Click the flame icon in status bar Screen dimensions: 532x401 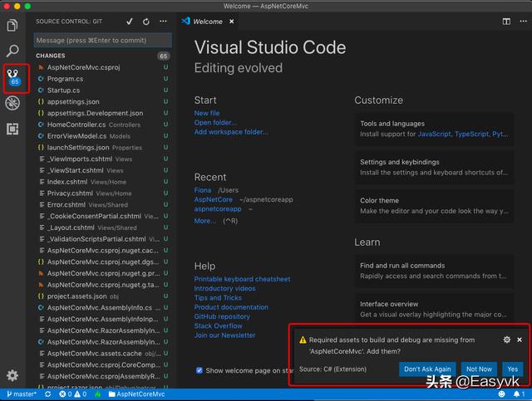[98, 394]
